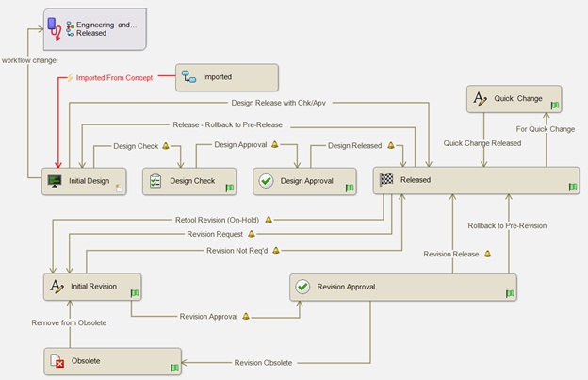Click the 'Quick Change Released' transition label
This screenshot has width=588, height=380.
pyautogui.click(x=482, y=143)
